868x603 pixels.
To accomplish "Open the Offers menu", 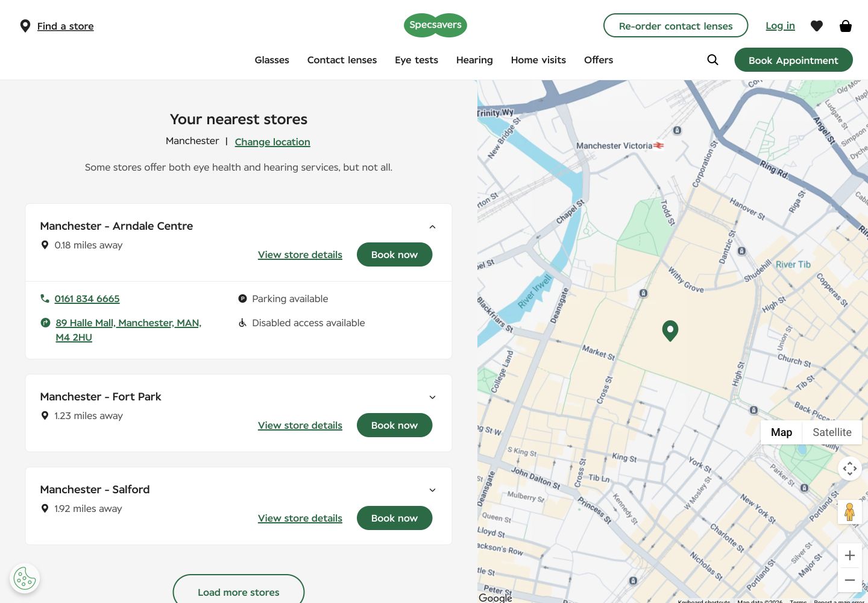I will click(599, 60).
